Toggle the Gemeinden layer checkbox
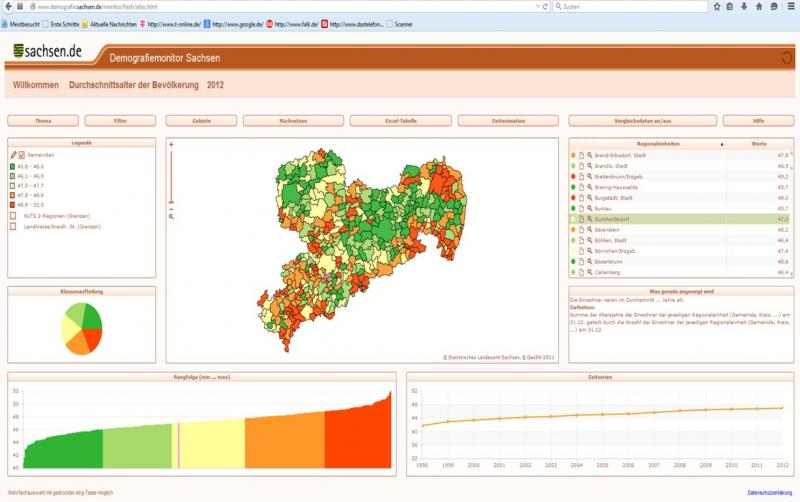800x502 pixels. (x=22, y=156)
